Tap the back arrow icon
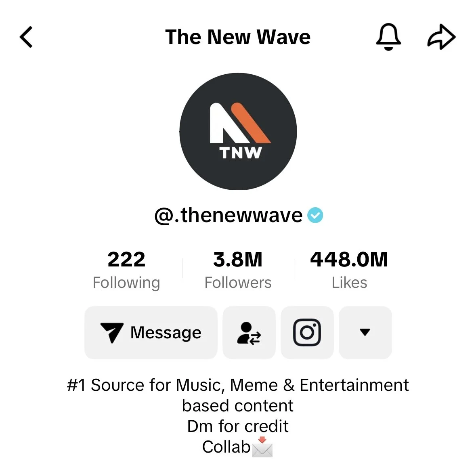Image resolution: width=476 pixels, height=476 pixels. point(26,37)
